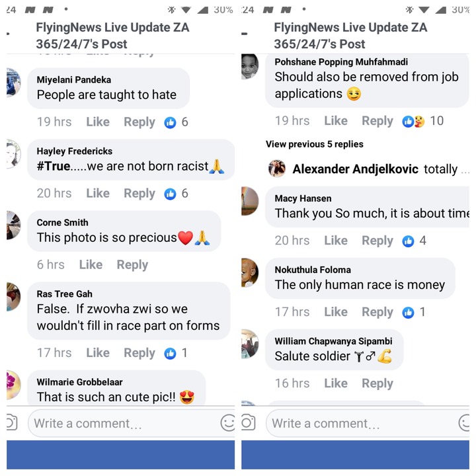Open emoji picker in right comment box

tap(464, 422)
